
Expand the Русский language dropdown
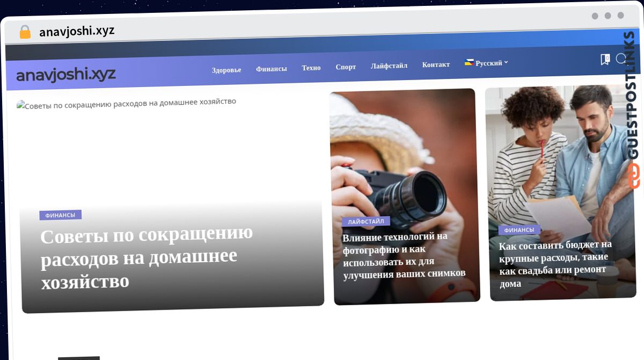[486, 63]
